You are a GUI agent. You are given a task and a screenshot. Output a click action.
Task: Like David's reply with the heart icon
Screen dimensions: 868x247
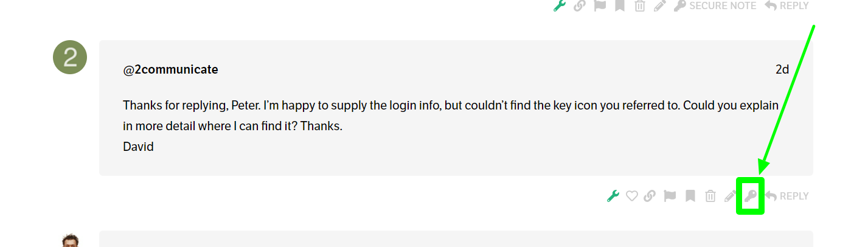pos(632,196)
